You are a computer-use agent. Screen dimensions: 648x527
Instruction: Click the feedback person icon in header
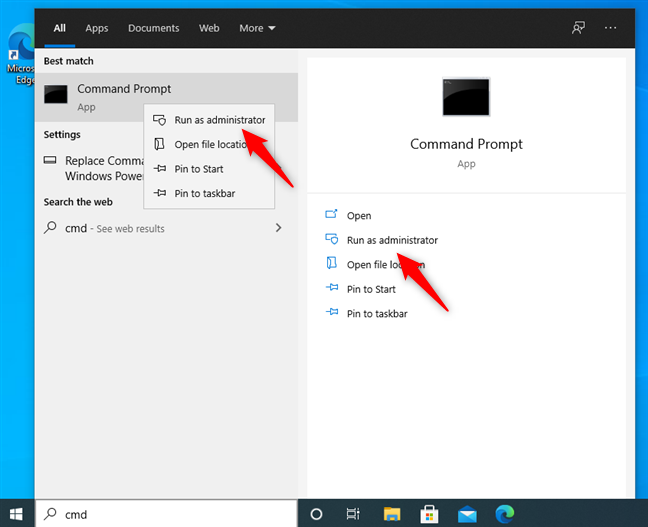tap(578, 28)
